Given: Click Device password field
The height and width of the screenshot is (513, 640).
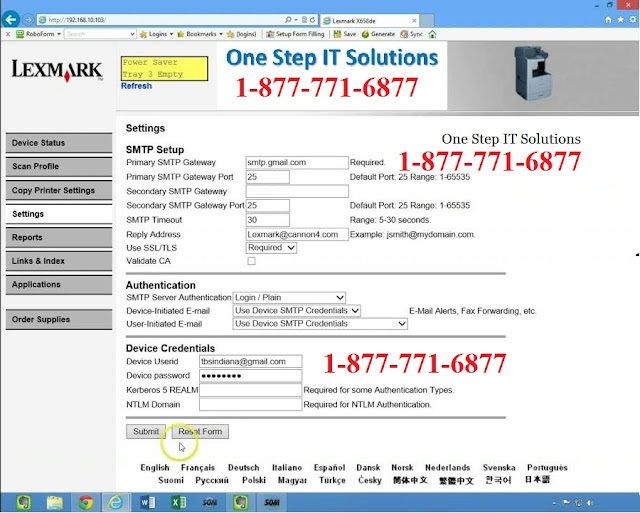Looking at the screenshot, I should tap(251, 376).
